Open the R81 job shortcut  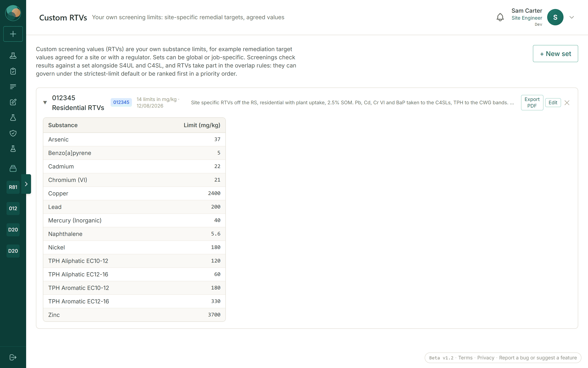[13, 187]
